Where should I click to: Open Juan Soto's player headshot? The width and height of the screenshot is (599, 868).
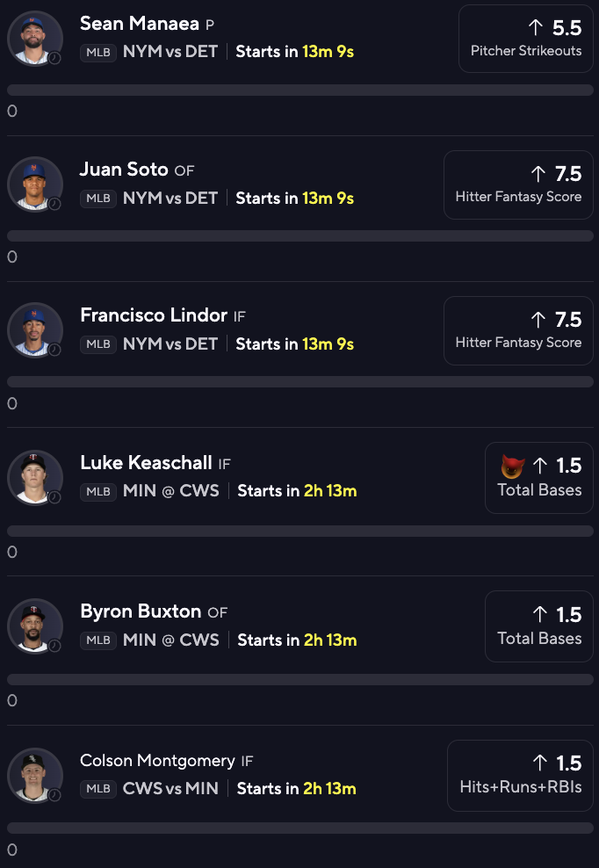point(35,184)
